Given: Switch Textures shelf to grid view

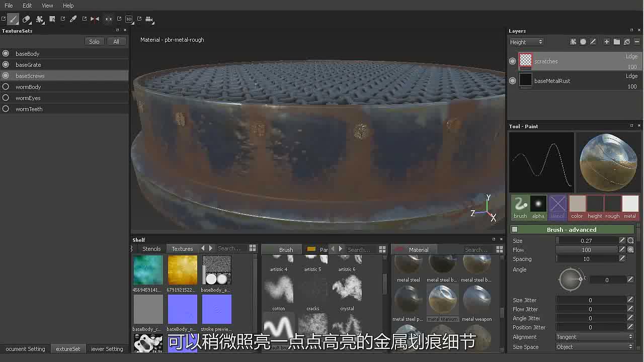Looking at the screenshot, I should [253, 248].
